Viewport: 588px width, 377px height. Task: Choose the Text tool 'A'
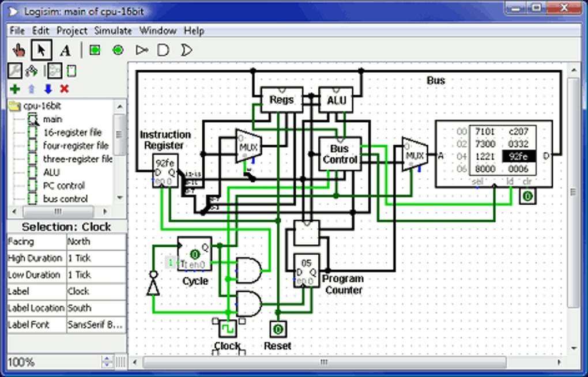(x=65, y=50)
